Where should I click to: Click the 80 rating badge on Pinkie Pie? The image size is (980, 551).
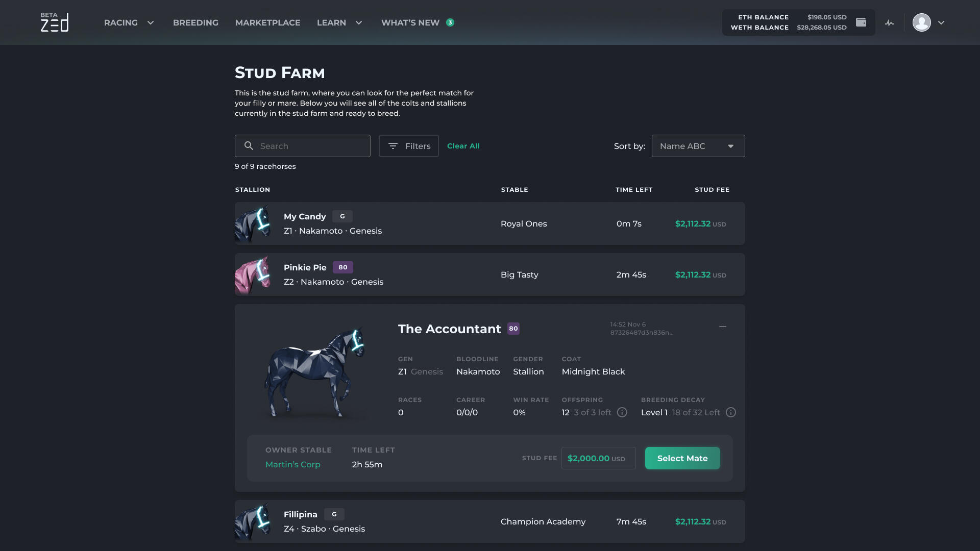[343, 267]
